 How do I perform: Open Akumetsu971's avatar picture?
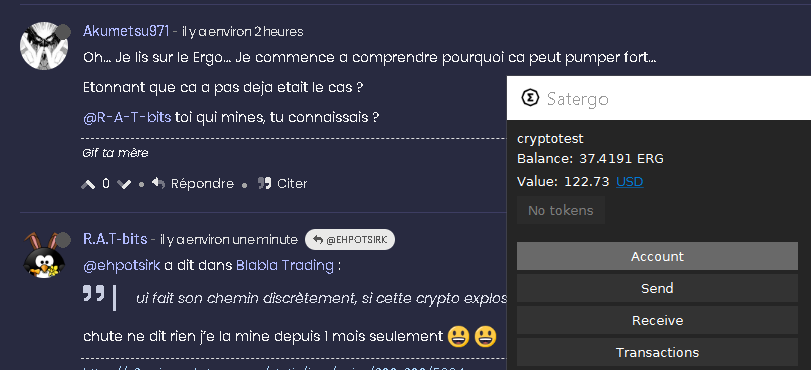44,46
